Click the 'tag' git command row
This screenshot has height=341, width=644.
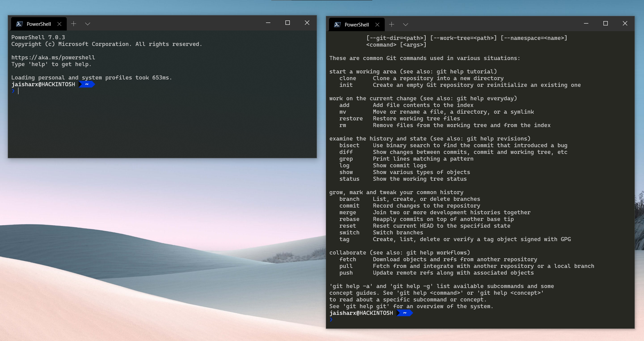(x=455, y=239)
